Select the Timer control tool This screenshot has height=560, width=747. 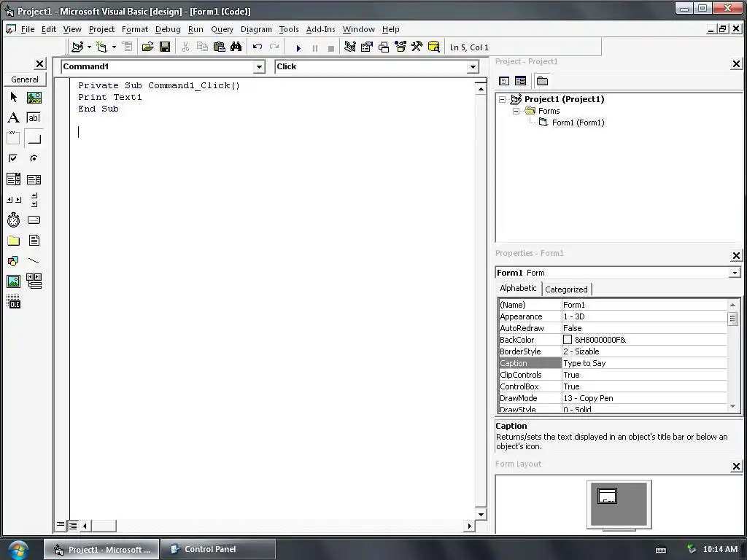coord(13,220)
